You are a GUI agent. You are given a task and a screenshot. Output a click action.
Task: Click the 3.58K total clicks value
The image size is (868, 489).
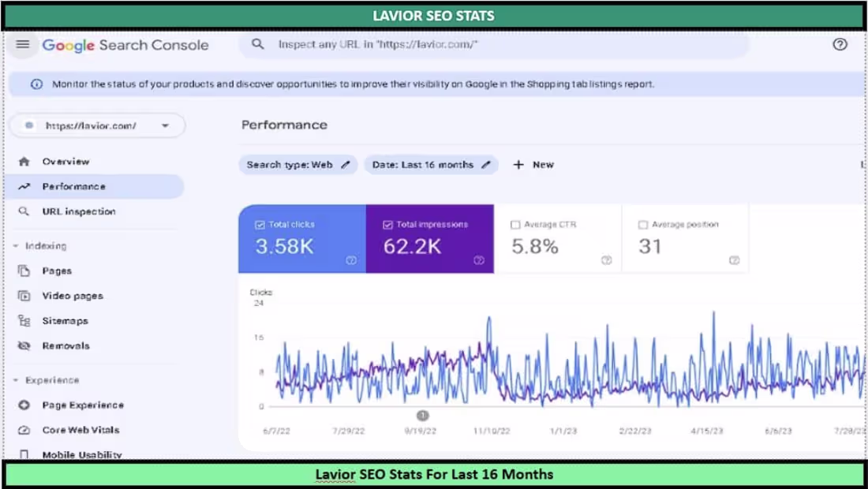point(285,246)
